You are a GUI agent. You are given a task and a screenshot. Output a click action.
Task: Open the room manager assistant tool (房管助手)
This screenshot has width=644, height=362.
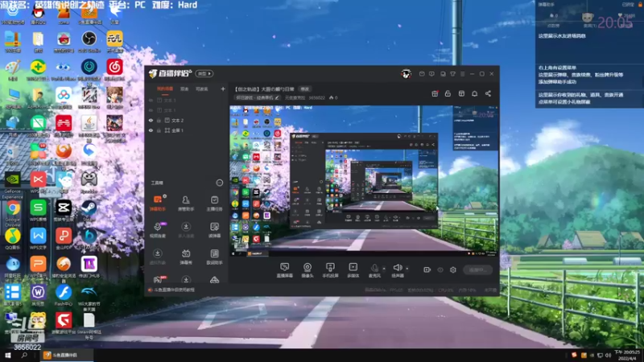(186, 203)
